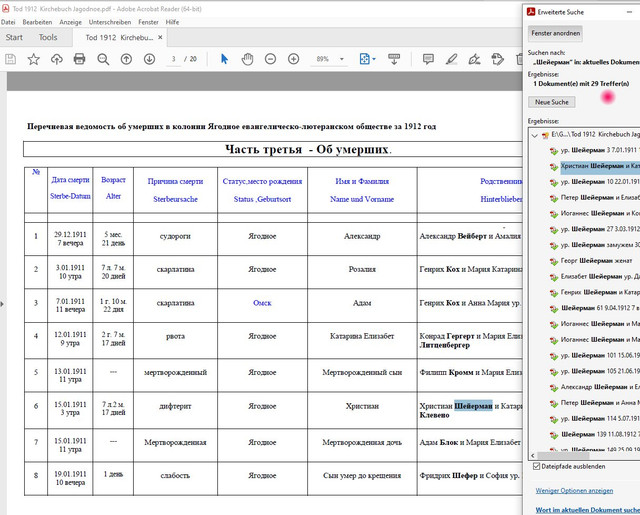Switch to the Start tab

coord(14,38)
